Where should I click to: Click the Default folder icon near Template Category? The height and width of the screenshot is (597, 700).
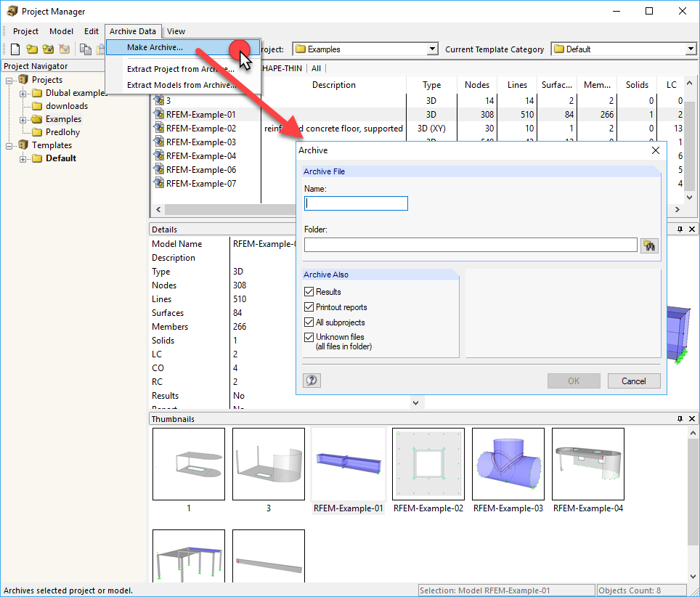(x=561, y=49)
